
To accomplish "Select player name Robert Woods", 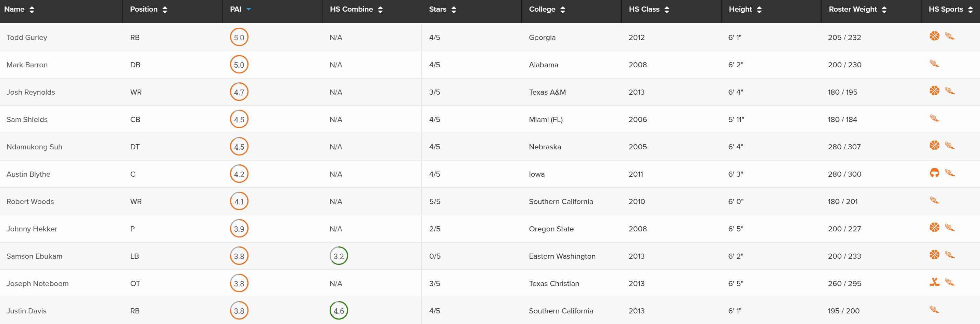I will click(x=30, y=202).
